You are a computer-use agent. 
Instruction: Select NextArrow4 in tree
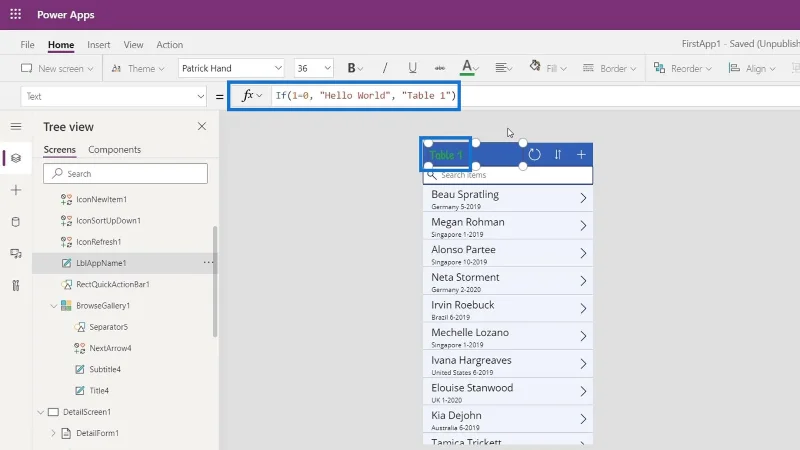[110, 348]
